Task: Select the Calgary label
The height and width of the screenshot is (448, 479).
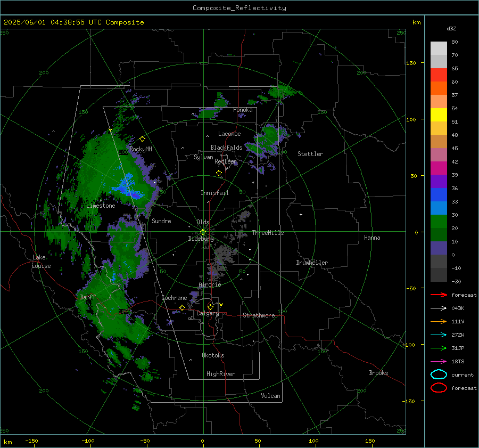Action: coord(208,313)
